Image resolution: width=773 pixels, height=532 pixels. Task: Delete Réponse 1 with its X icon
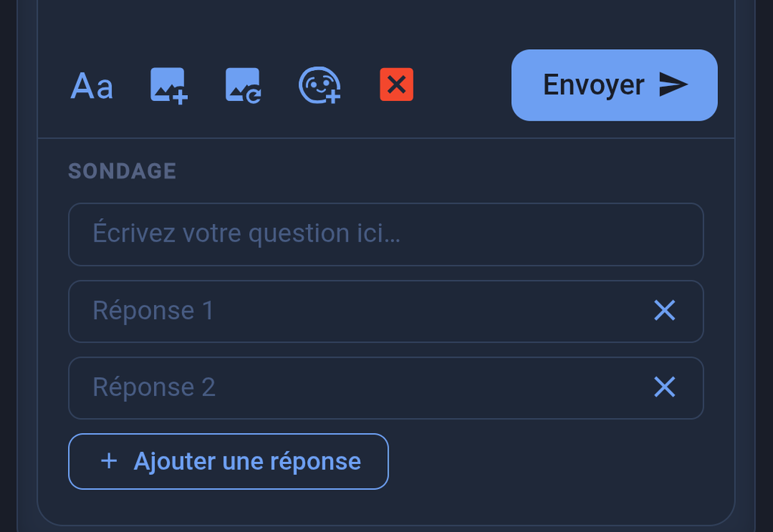[664, 310]
